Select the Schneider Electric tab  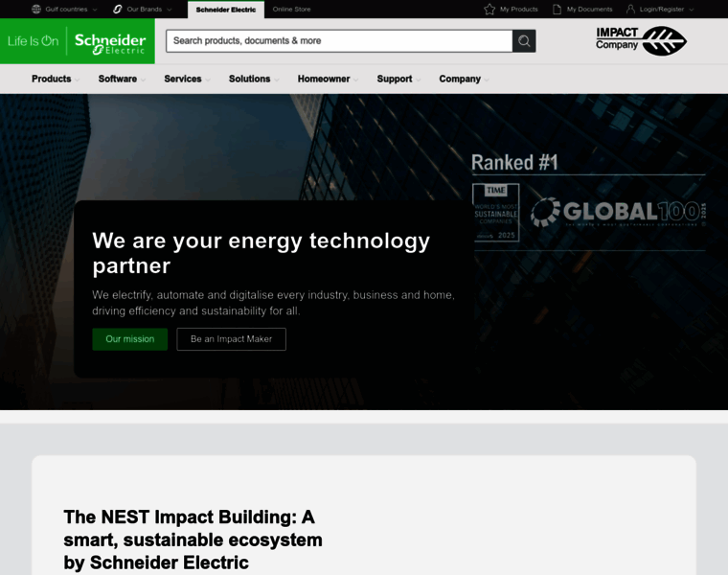pos(226,9)
